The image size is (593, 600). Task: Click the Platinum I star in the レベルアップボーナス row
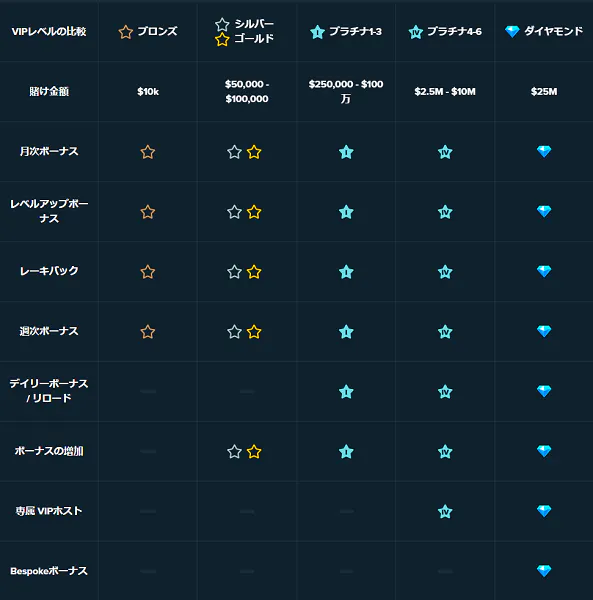(346, 212)
